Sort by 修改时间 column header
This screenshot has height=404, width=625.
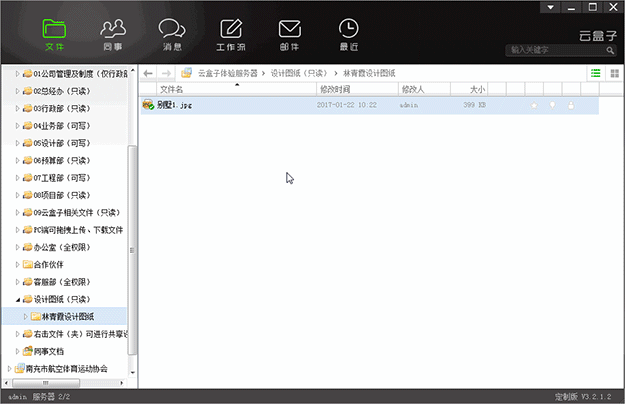click(x=358, y=89)
